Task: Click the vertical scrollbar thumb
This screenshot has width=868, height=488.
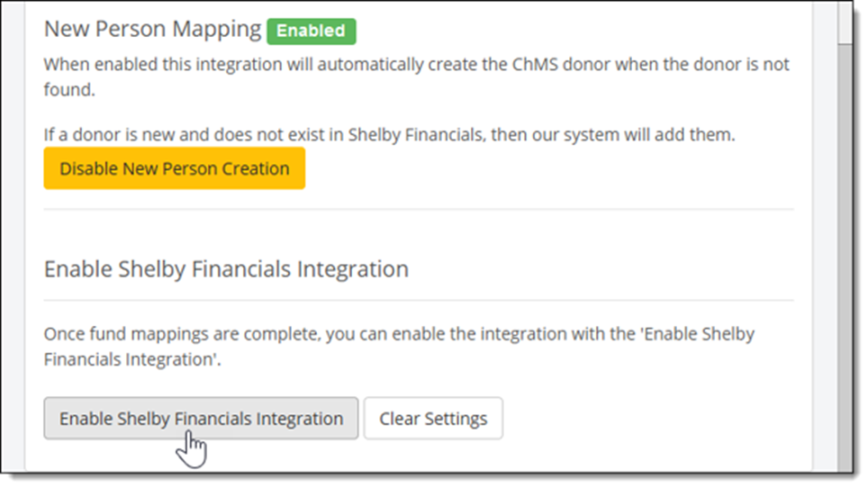Action: [844, 252]
